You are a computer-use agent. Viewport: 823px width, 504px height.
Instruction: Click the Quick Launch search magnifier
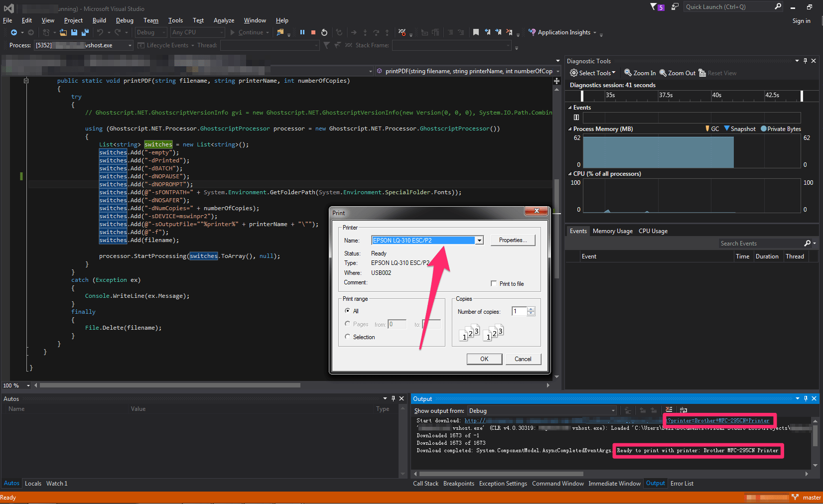pos(778,6)
